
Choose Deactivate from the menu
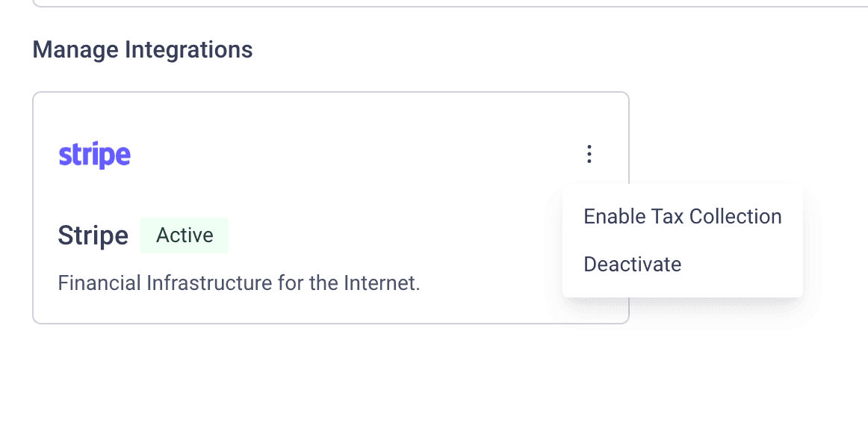pyautogui.click(x=632, y=264)
